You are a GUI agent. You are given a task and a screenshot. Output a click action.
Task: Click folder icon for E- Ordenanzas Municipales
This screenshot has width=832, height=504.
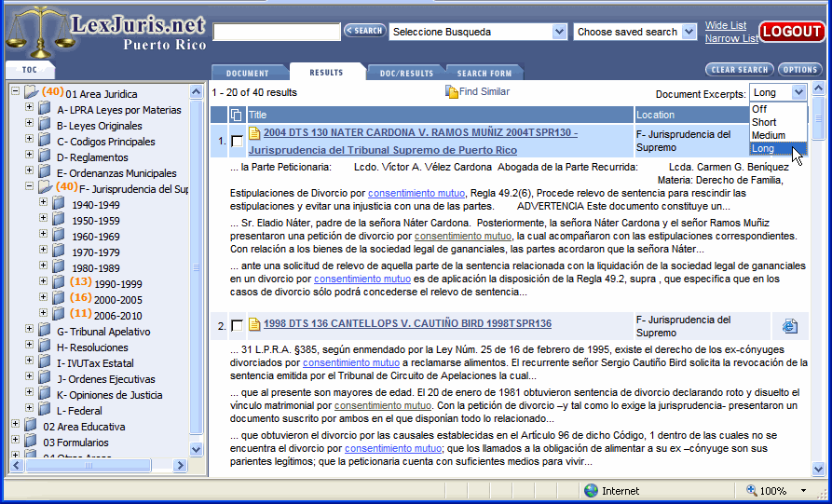45,172
